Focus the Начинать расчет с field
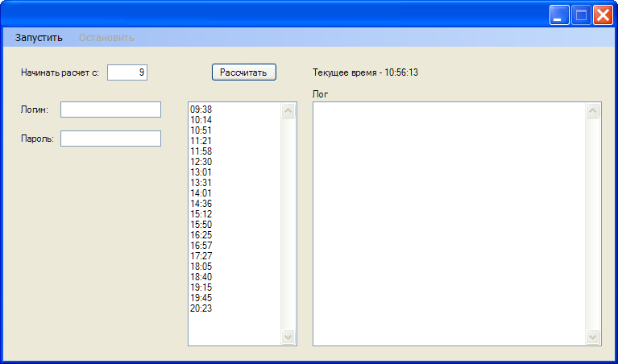618x364 pixels. coord(127,72)
